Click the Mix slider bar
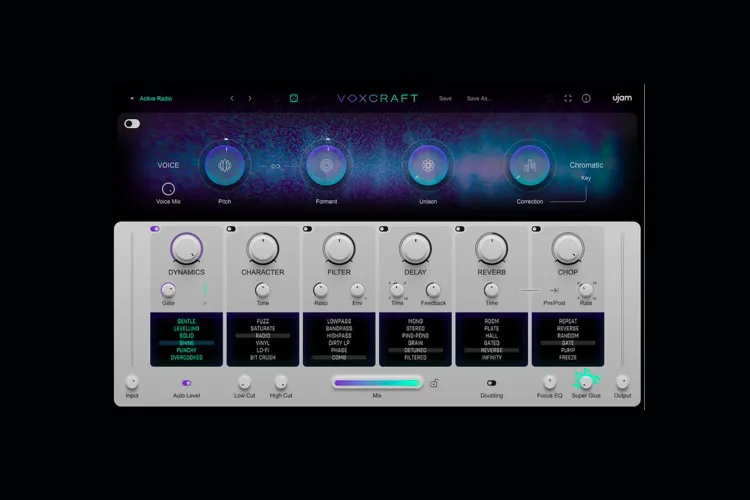The width and height of the screenshot is (750, 500). (377, 383)
